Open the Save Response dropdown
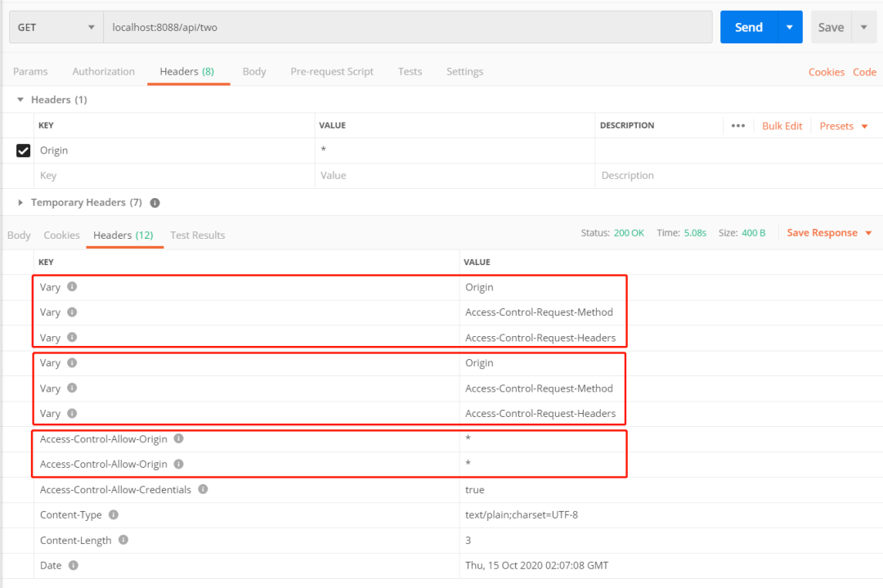The image size is (883, 588). point(829,233)
